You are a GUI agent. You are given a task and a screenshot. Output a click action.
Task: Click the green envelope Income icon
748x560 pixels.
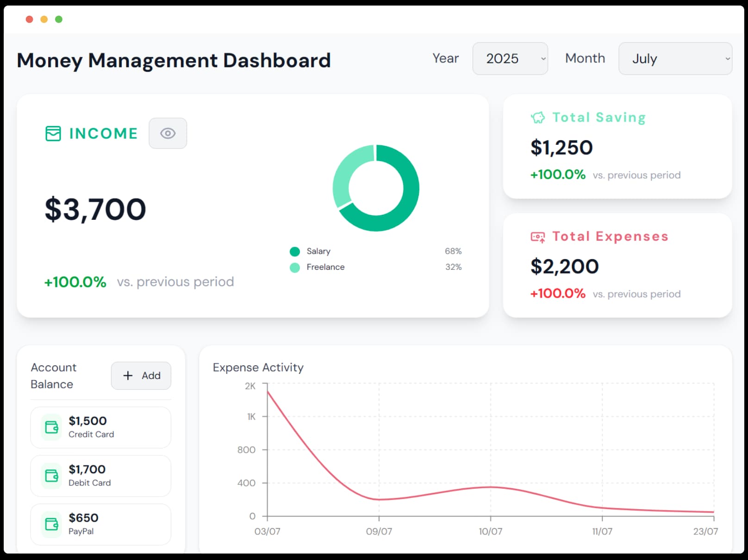pyautogui.click(x=53, y=133)
